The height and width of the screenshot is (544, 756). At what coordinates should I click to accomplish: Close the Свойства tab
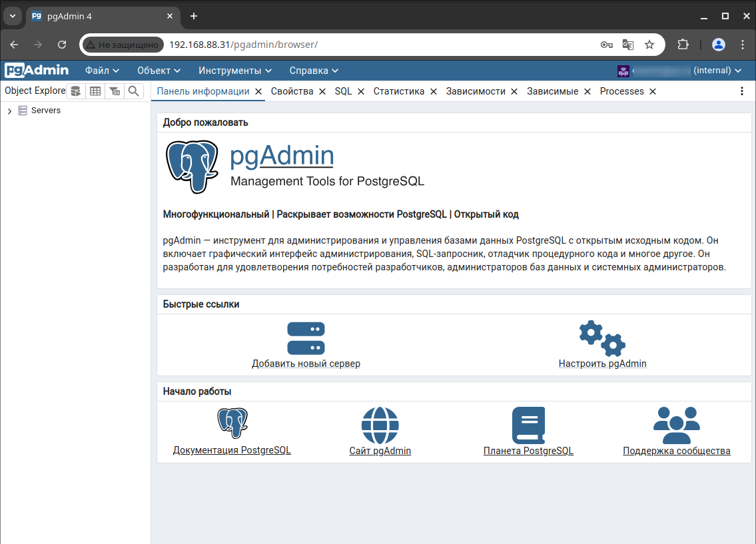click(x=322, y=91)
